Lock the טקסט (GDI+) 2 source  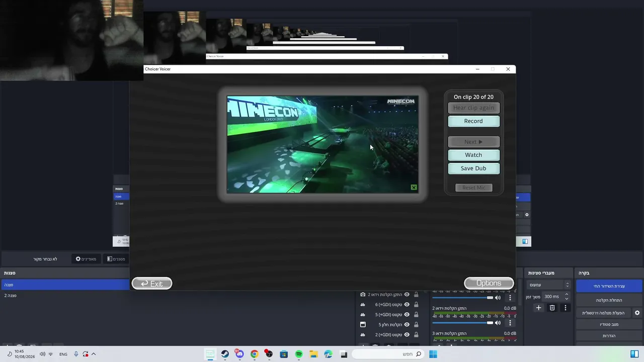pos(416,335)
